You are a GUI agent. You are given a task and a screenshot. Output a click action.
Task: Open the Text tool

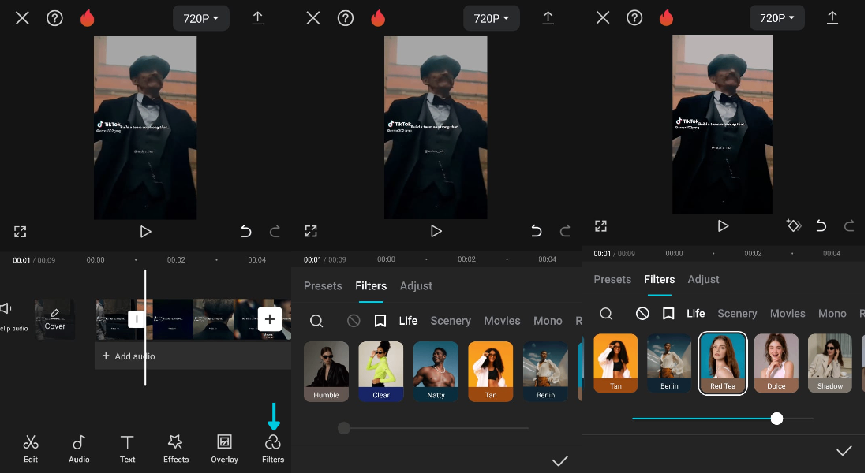pyautogui.click(x=127, y=449)
